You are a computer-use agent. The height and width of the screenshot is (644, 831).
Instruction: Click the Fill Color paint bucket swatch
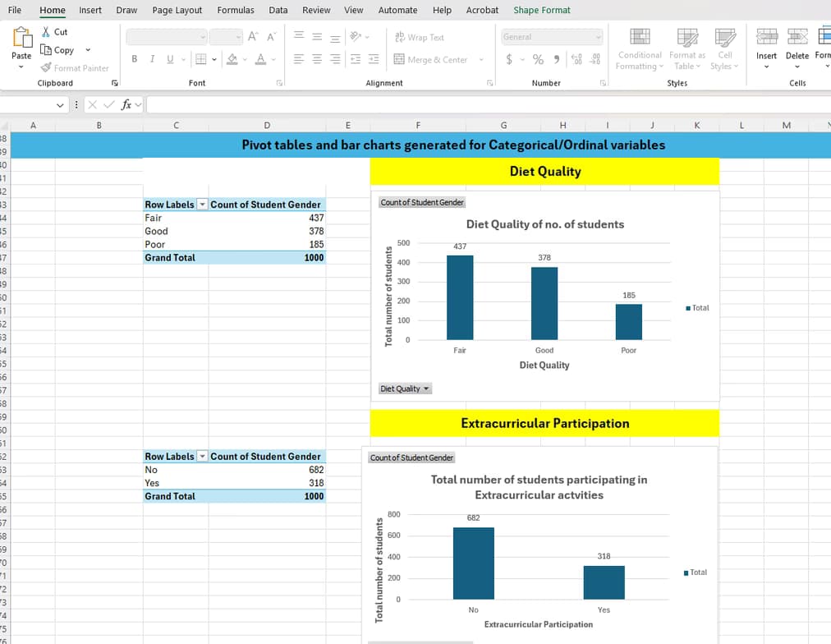pyautogui.click(x=232, y=59)
